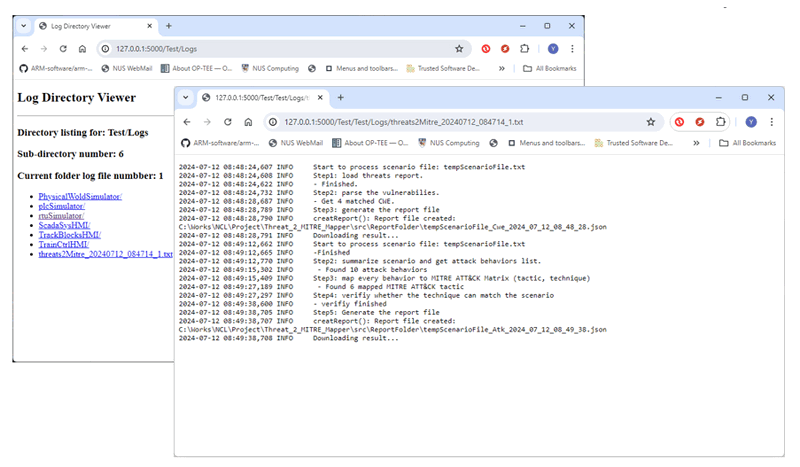The width and height of the screenshot is (800, 467).
Task: Show more bookmarks chevron in front window
Action: (x=696, y=143)
